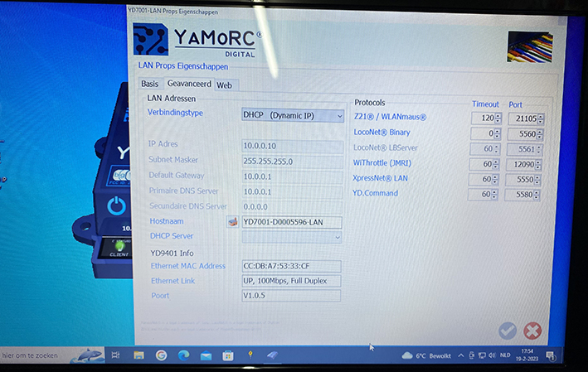
Task: Click the YD.Command protocol label
Action: [375, 193]
